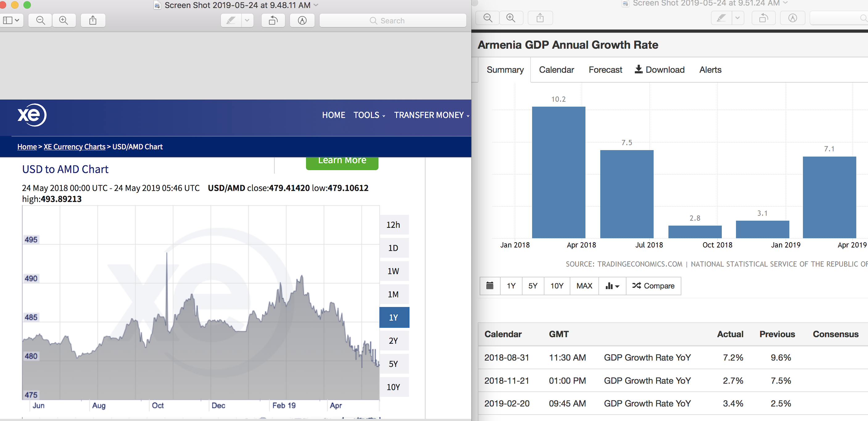Click zoom in icon in right Preview window

[511, 18]
